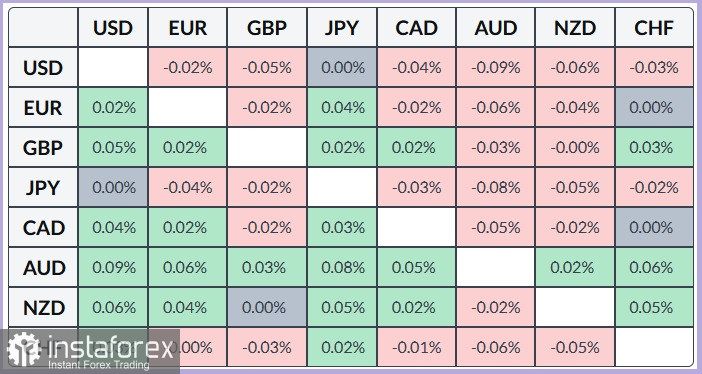Select the CHF column header
This screenshot has width=702, height=374.
(x=654, y=28)
